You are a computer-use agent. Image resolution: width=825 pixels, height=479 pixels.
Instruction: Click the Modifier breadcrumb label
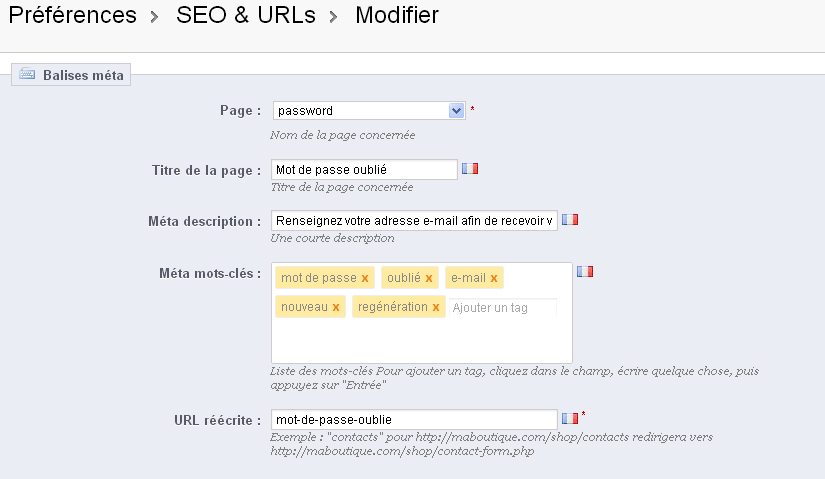(397, 15)
